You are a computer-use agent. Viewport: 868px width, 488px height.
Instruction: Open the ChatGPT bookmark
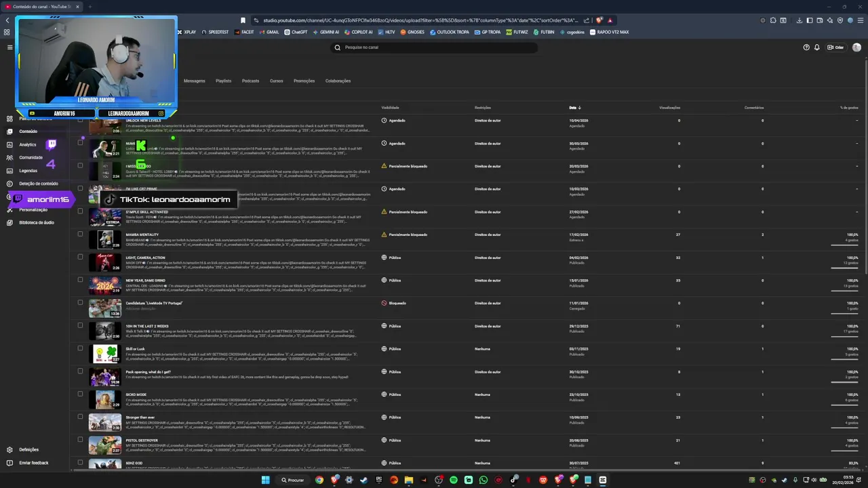pos(296,32)
